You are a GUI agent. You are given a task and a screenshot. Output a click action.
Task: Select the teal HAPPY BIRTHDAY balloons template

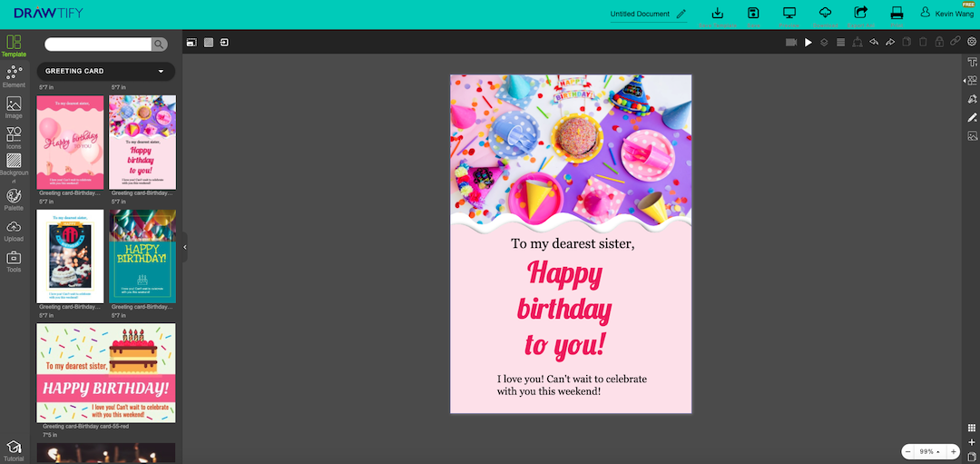[x=142, y=256]
